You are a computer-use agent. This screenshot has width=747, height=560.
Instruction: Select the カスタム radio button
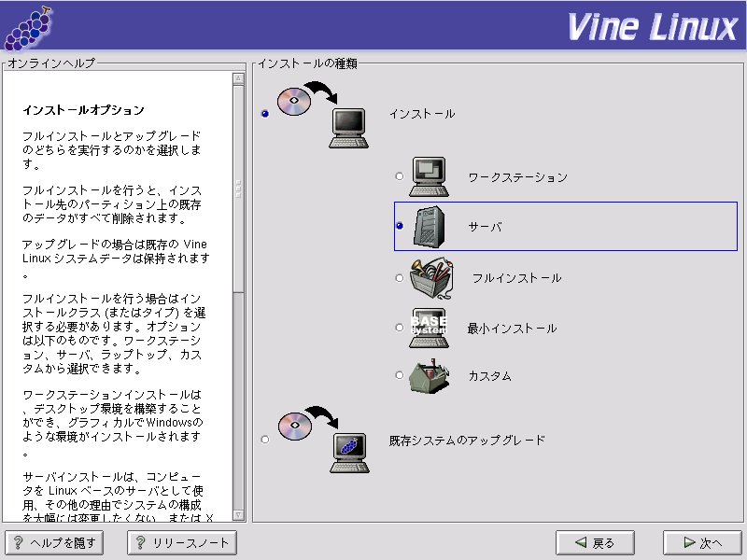(400, 375)
